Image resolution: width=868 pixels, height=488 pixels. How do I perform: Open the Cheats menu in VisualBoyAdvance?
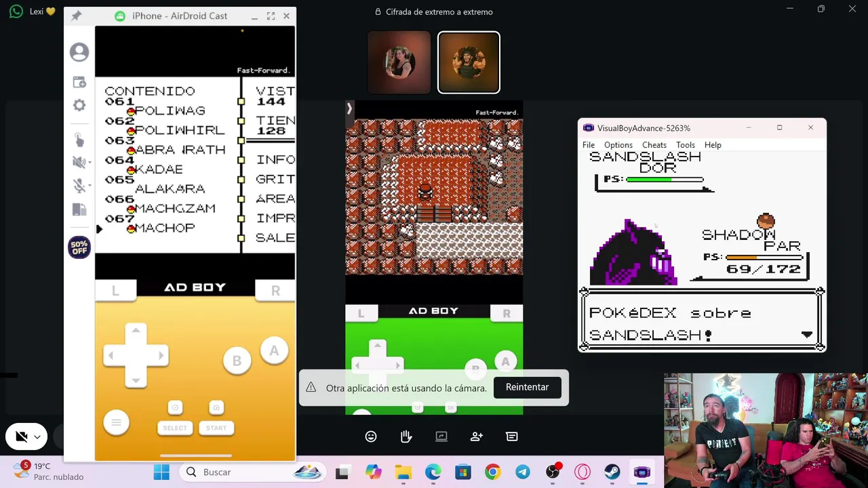tap(654, 145)
